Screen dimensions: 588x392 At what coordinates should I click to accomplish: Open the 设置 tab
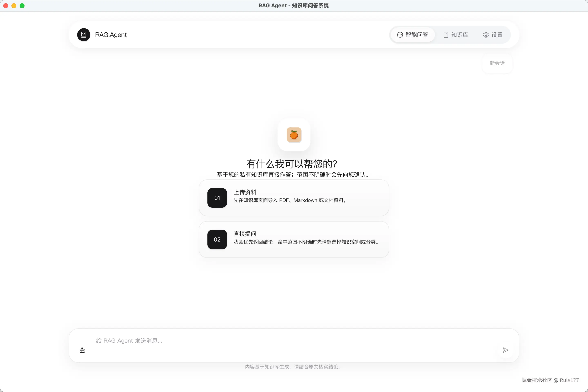click(x=497, y=35)
